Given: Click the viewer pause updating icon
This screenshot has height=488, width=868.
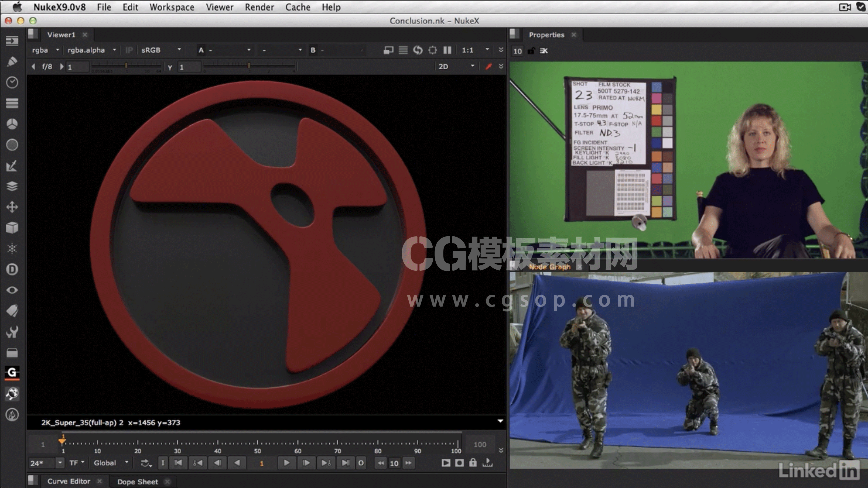Looking at the screenshot, I should pyautogui.click(x=447, y=50).
